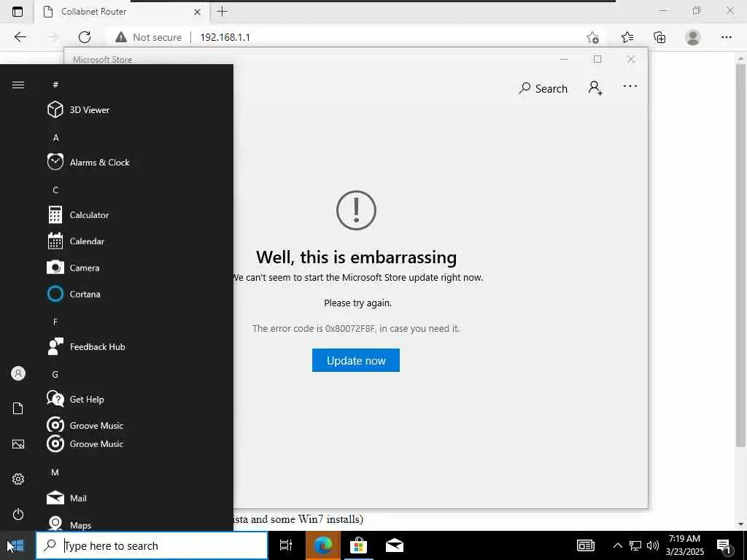Click the Windows Start button

tap(18, 545)
